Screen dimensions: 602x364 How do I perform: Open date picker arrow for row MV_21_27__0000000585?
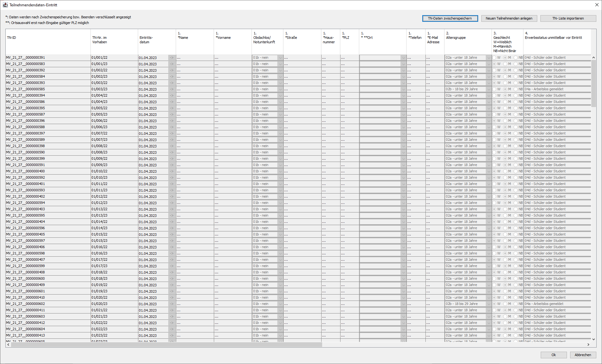[x=172, y=89]
